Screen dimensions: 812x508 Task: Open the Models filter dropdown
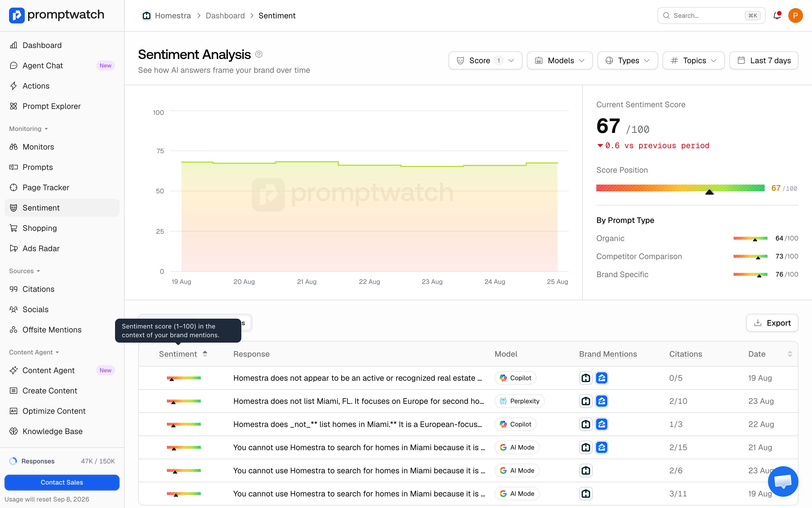coord(560,60)
